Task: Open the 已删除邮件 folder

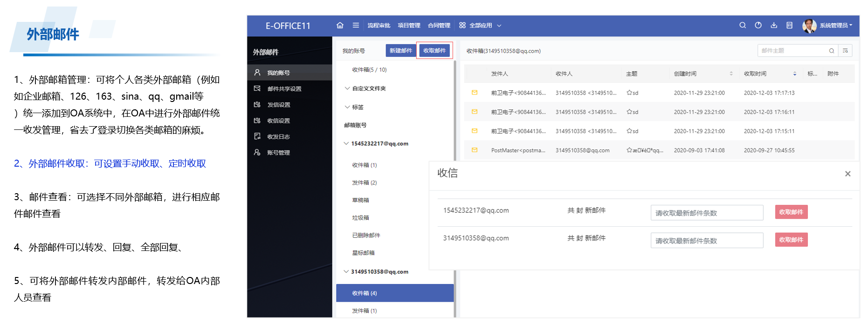Action: (366, 236)
